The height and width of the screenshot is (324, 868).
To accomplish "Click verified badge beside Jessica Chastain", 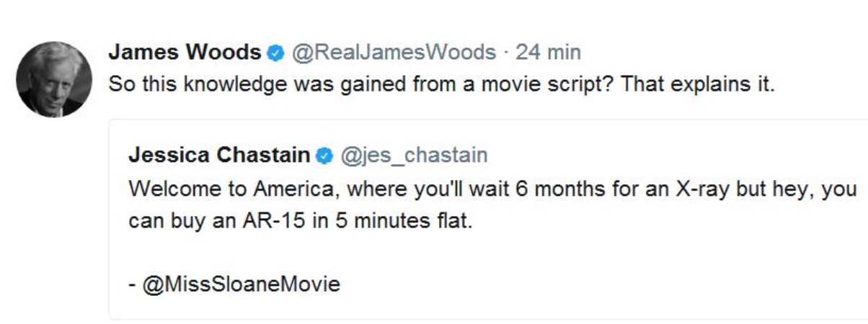I will 324,156.
